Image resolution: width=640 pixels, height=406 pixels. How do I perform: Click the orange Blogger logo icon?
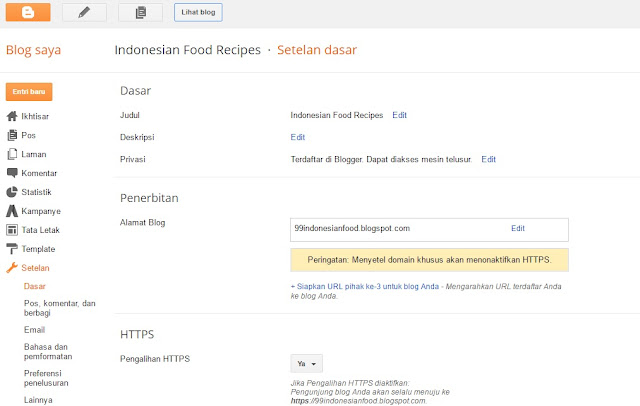click(x=28, y=12)
